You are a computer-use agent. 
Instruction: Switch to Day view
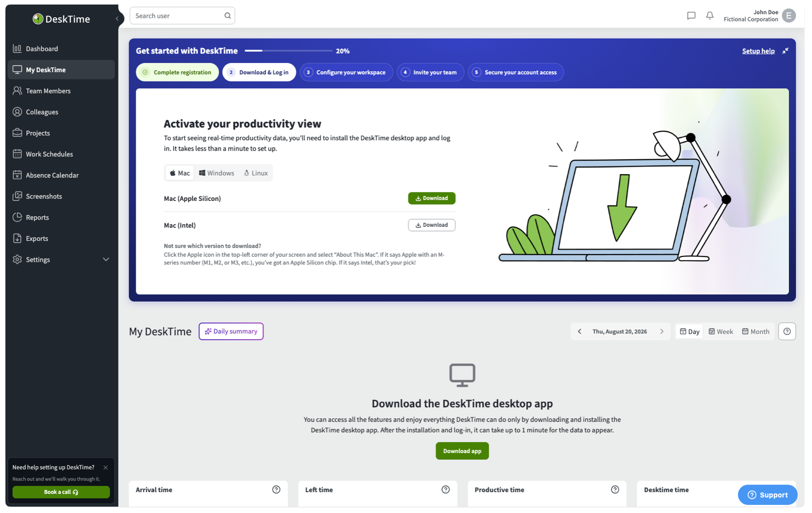(x=689, y=332)
